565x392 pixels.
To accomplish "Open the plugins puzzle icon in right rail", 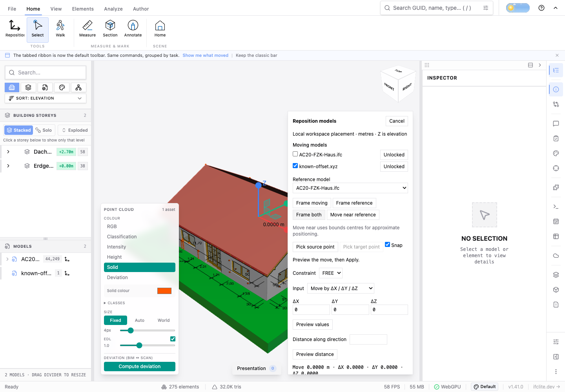I will click(x=556, y=187).
